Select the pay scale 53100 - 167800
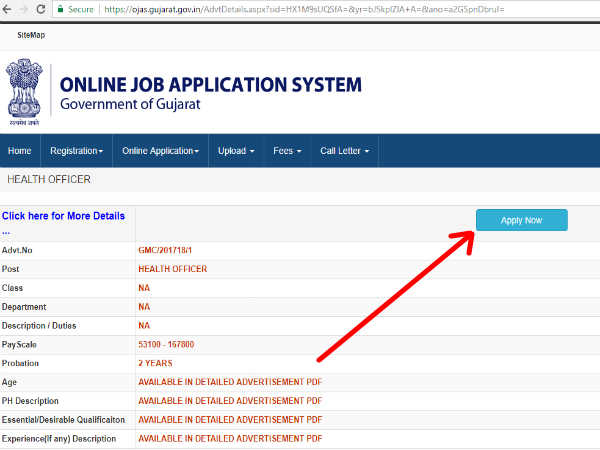 coord(166,344)
